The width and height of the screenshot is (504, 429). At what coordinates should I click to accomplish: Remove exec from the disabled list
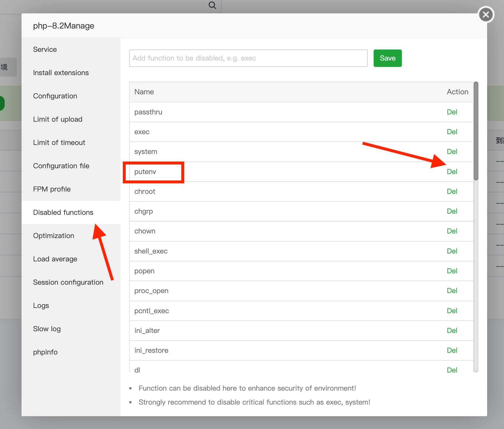pos(452,132)
